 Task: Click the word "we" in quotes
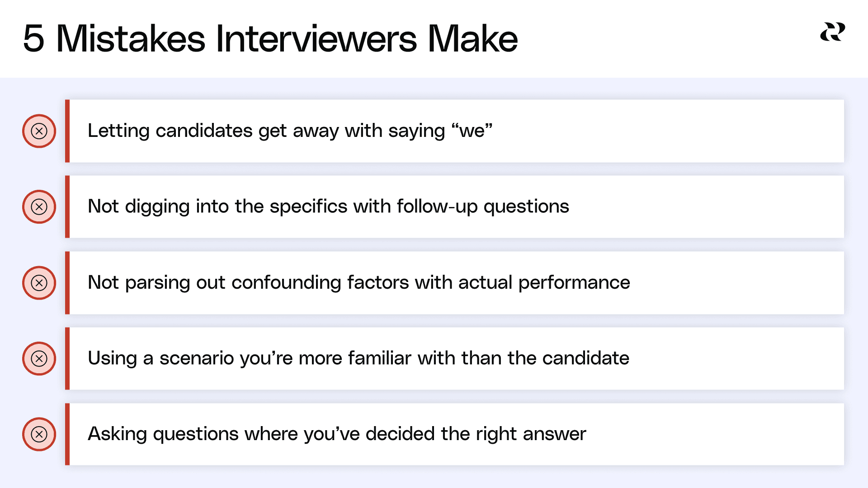click(472, 131)
